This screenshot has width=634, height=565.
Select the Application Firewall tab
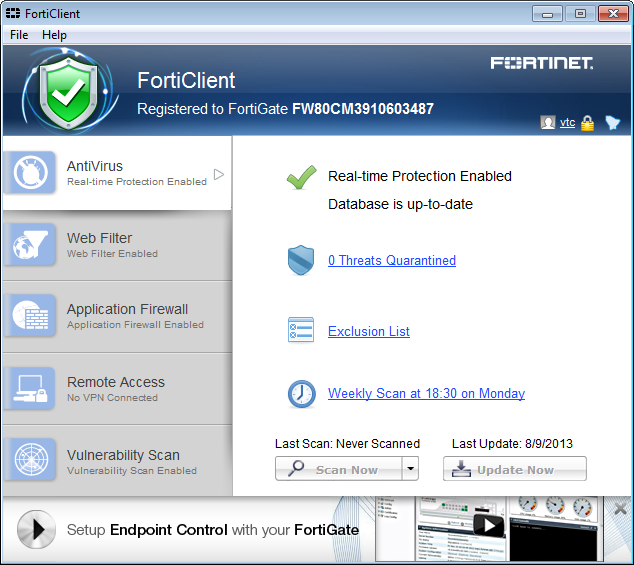click(116, 316)
